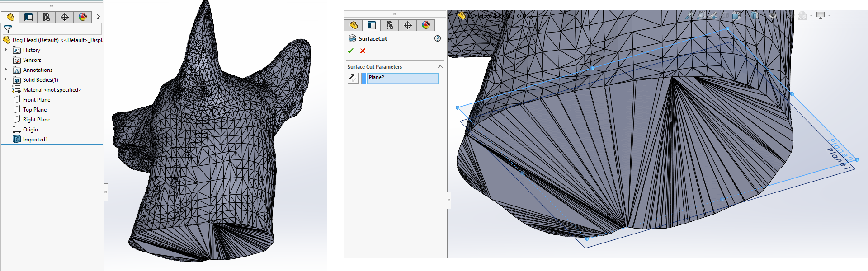This screenshot has height=271, width=868.
Task: Collapse Surface Cut Parameters section
Action: click(440, 66)
